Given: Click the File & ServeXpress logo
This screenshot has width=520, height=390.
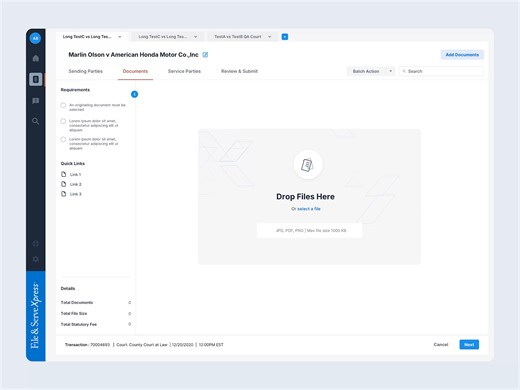Looking at the screenshot, I should (x=35, y=316).
